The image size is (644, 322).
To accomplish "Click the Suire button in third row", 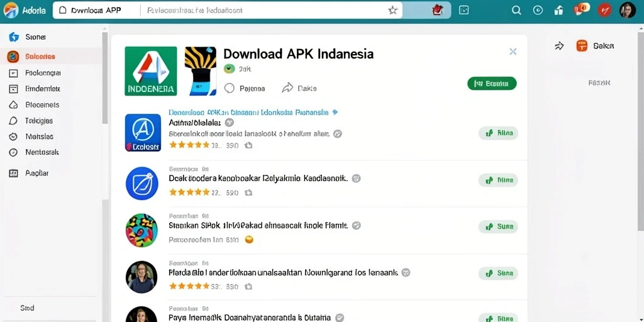I will [x=498, y=226].
